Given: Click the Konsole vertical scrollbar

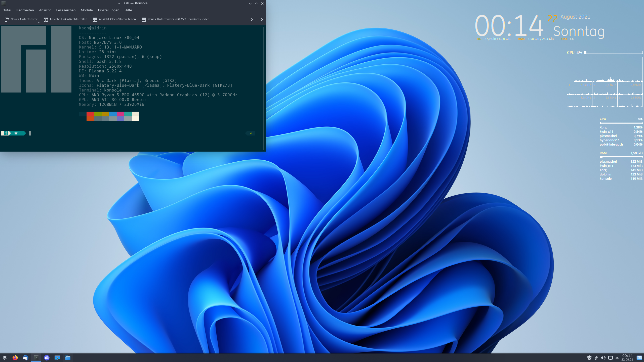Looking at the screenshot, I should click(263, 88).
